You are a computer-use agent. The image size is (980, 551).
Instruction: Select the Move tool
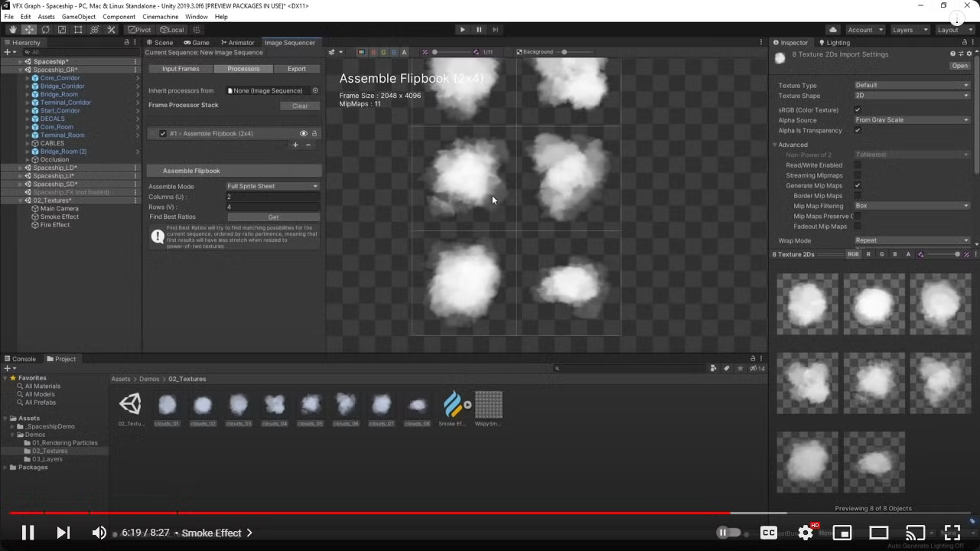tap(29, 30)
